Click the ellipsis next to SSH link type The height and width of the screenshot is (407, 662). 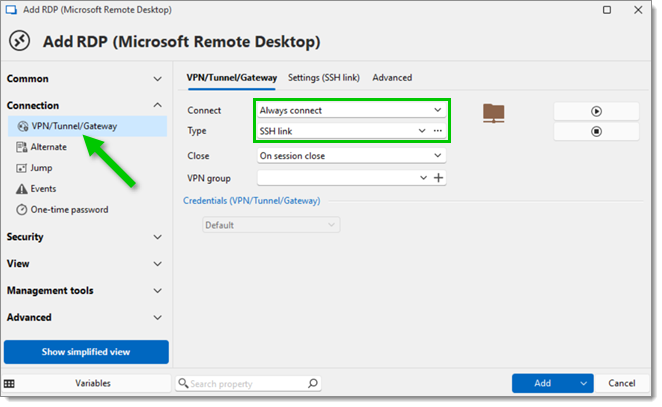coord(438,131)
